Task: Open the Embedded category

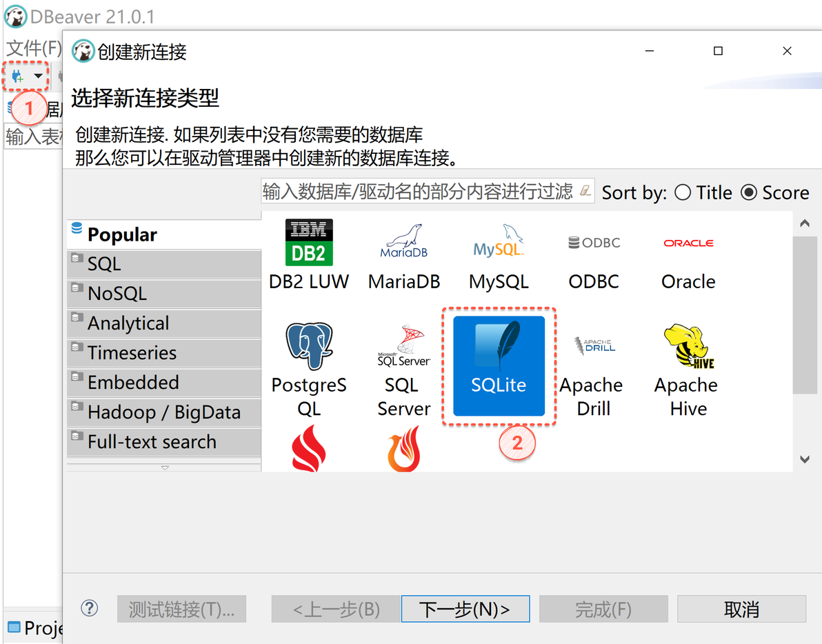Action: point(164,383)
